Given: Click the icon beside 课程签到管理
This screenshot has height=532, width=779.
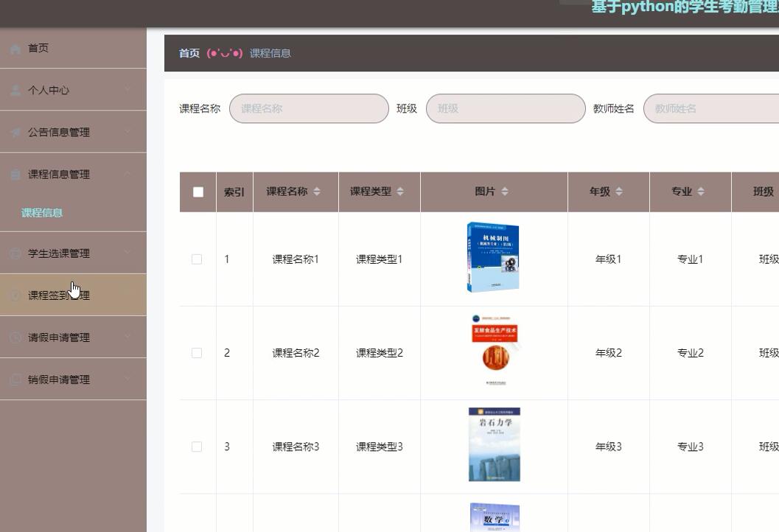Looking at the screenshot, I should (15, 295).
